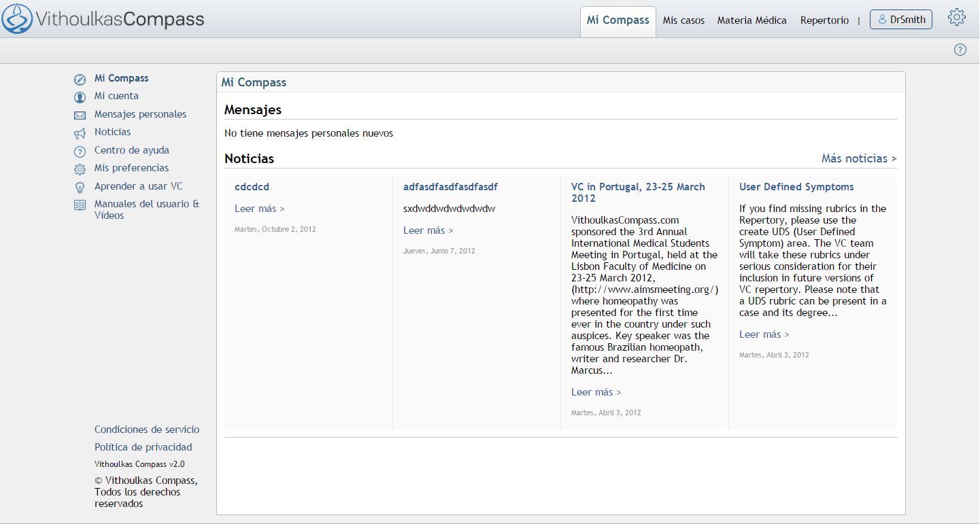Open the settings gear icon
Image resolution: width=980 pixels, height=524 pixels.
coord(957,18)
